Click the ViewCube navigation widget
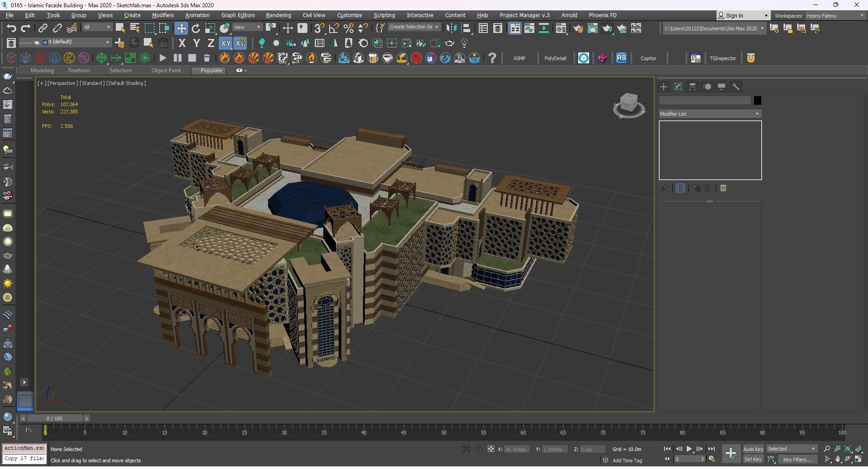868x470 pixels. click(x=629, y=106)
